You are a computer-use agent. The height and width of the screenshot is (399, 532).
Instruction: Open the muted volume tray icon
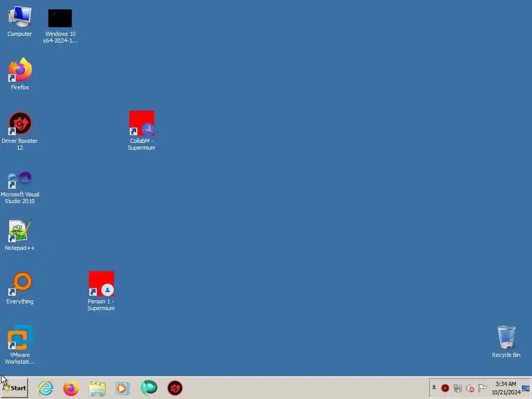pos(470,388)
